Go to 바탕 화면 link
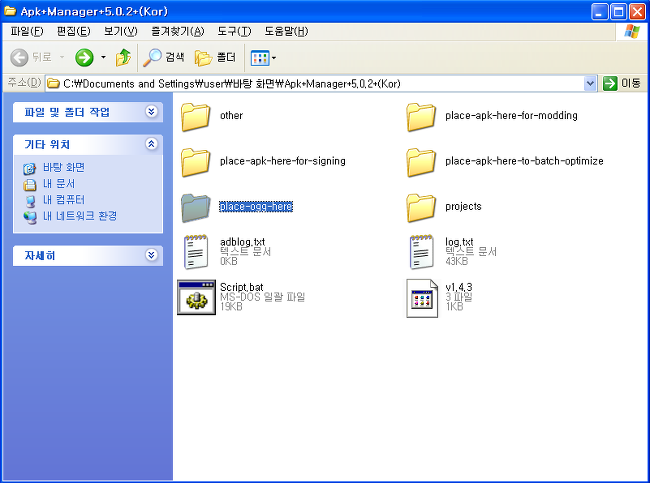The width and height of the screenshot is (650, 483). 64,167
